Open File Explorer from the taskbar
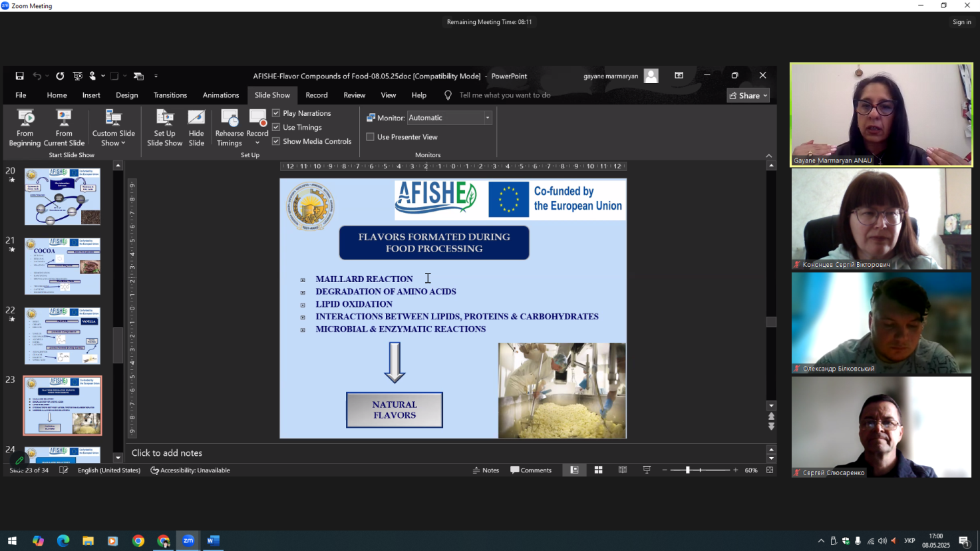This screenshot has width=980, height=551. tap(88, 540)
